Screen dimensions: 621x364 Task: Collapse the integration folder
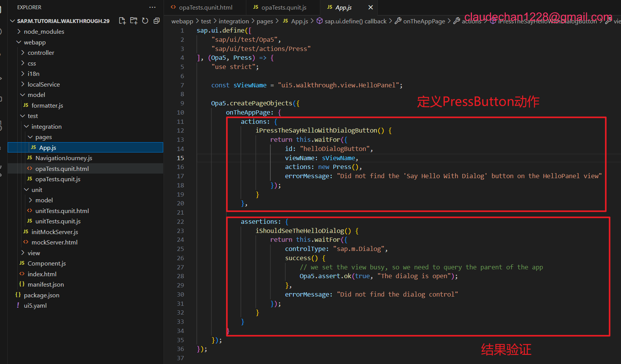click(x=46, y=126)
